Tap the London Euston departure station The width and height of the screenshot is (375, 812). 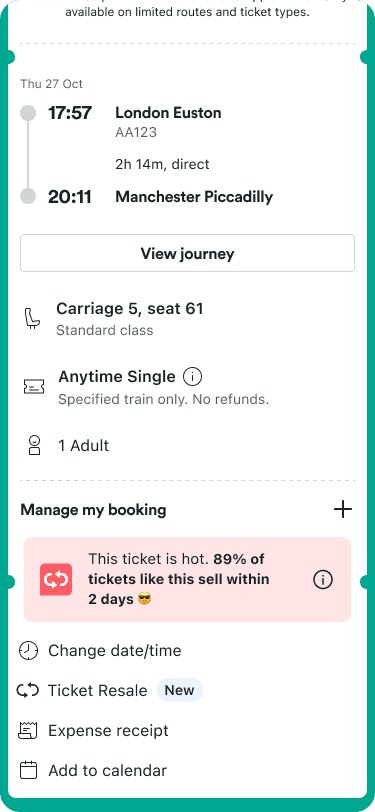pyautogui.click(x=168, y=113)
